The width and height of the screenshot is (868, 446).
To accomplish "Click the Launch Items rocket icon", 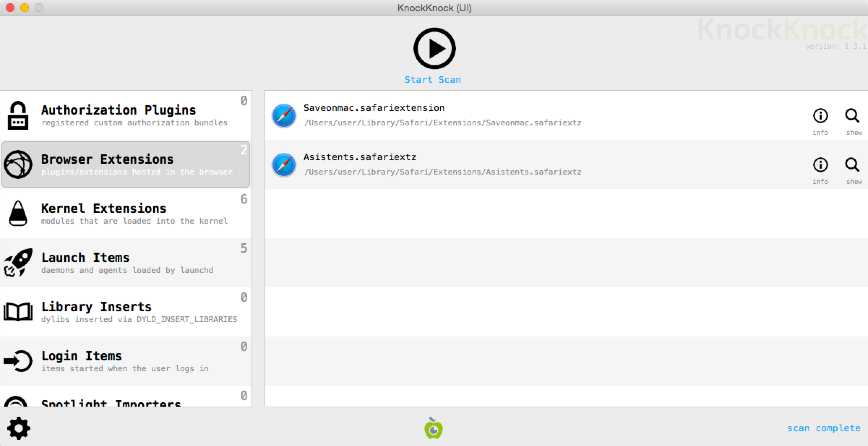I will (18, 262).
